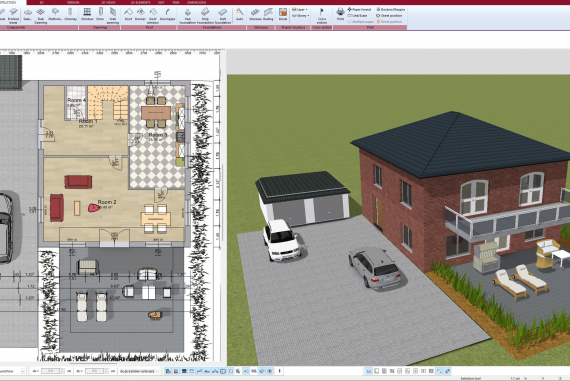Select the Prefab beam tool
570x381 pixels.
[13, 15]
